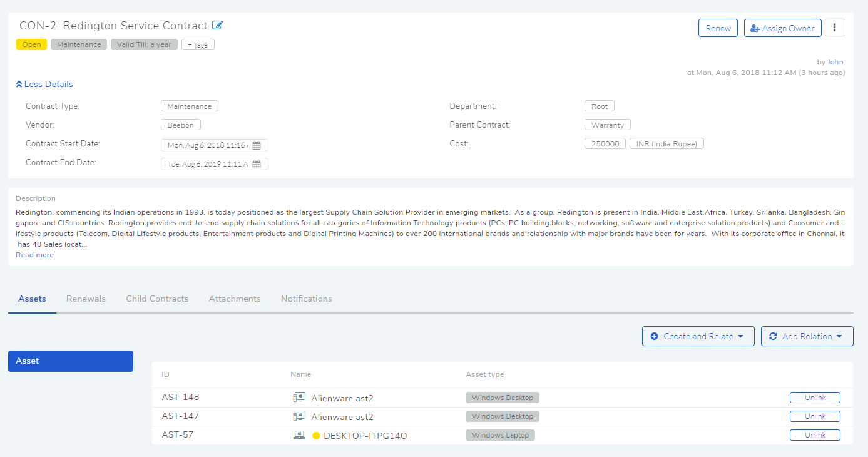Click DESKTOP-ITPG14O asset name
This screenshot has width=868, height=457.
click(x=365, y=436)
